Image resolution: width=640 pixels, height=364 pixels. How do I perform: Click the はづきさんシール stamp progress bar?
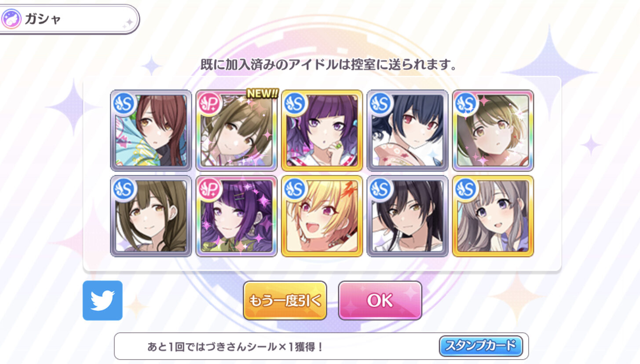click(x=321, y=346)
